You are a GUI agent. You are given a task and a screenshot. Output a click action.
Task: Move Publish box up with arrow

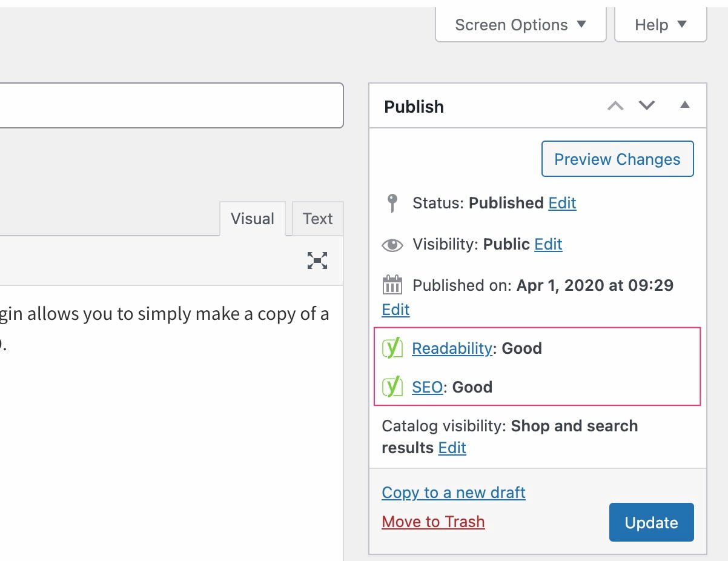(615, 106)
